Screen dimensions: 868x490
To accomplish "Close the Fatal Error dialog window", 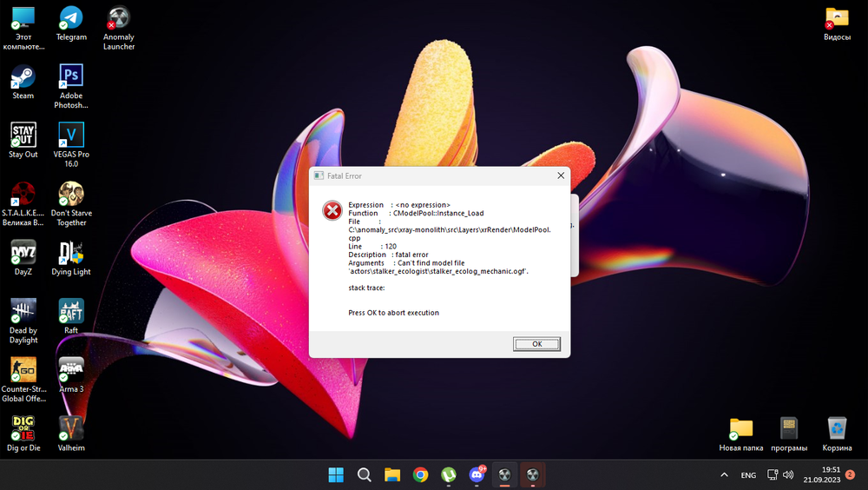I will (561, 175).
